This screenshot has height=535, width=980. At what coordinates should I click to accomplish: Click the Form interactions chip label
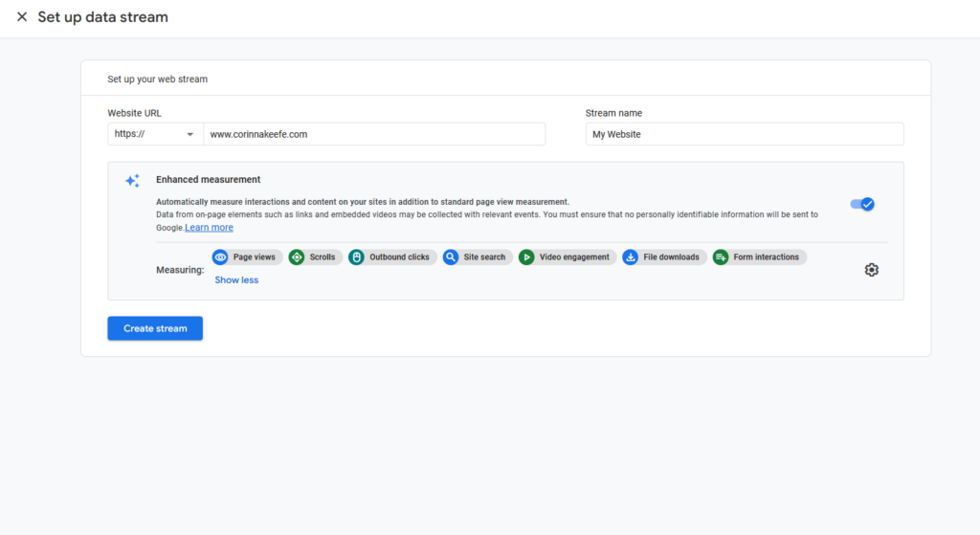pos(767,257)
